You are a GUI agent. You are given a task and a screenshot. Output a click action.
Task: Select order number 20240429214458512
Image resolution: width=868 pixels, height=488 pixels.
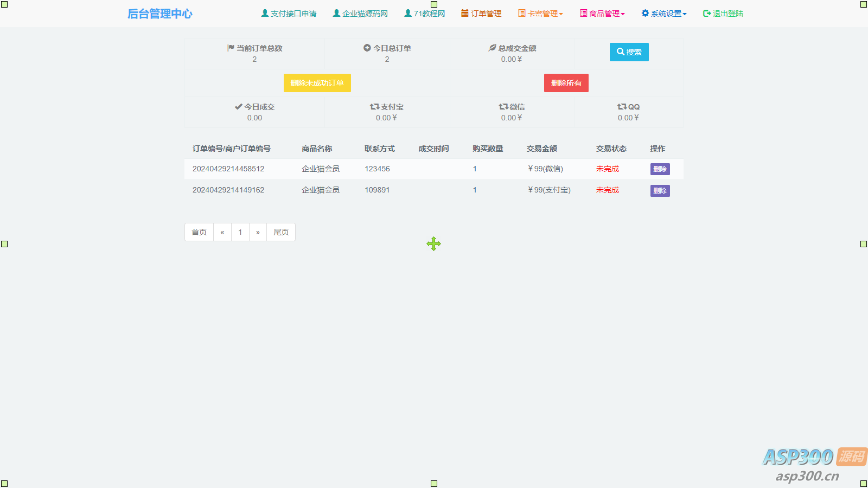pyautogui.click(x=228, y=169)
